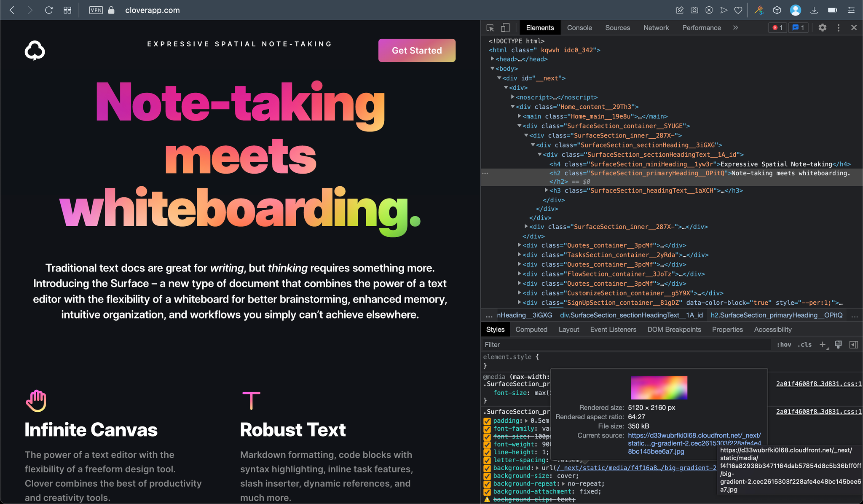Reload the page

coord(49,10)
